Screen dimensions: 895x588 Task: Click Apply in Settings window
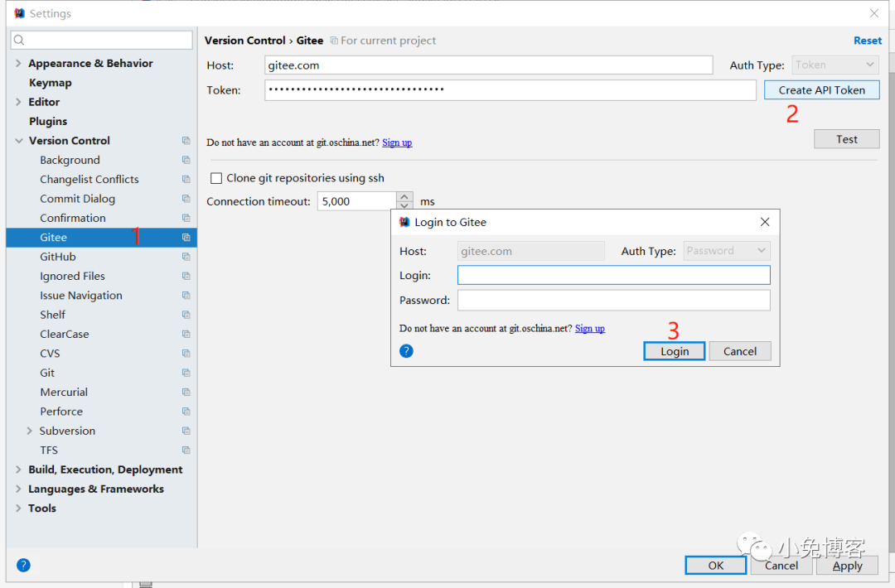847,565
